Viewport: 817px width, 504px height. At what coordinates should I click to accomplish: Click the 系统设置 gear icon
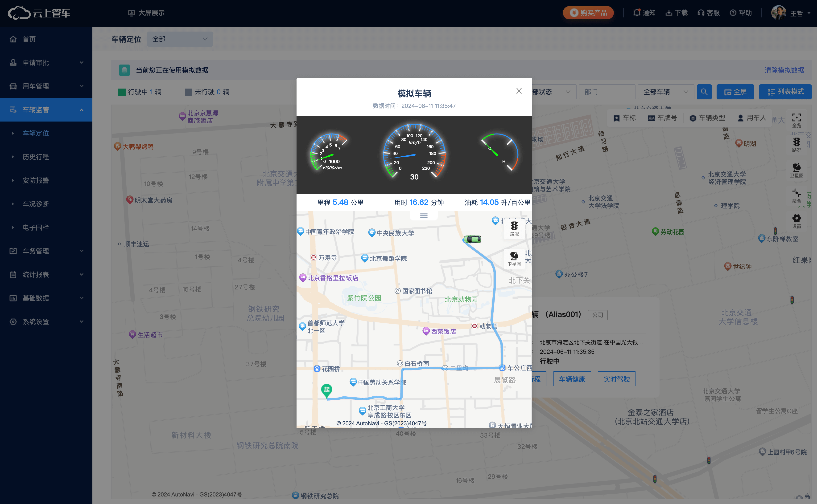13,322
